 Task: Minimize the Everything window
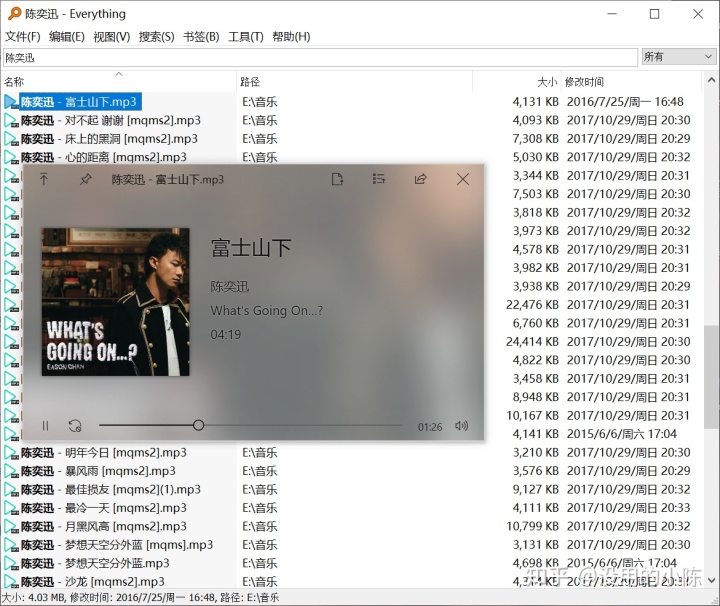612,14
